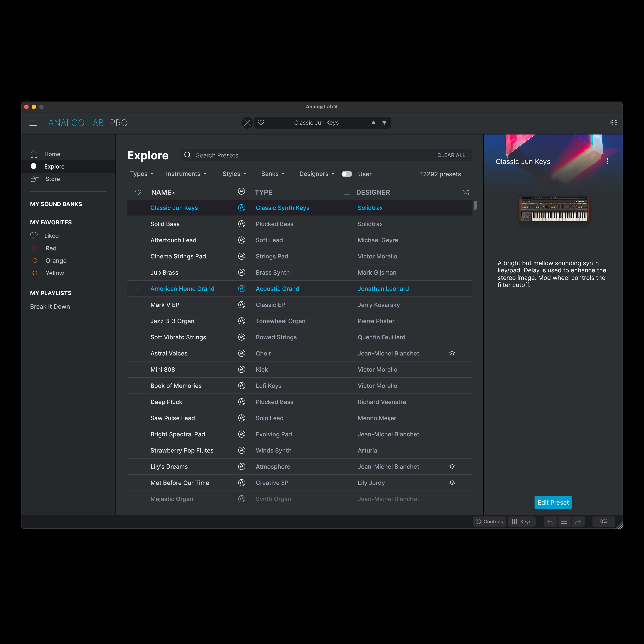Toggle the User presets switch
The height and width of the screenshot is (644, 644).
[347, 174]
